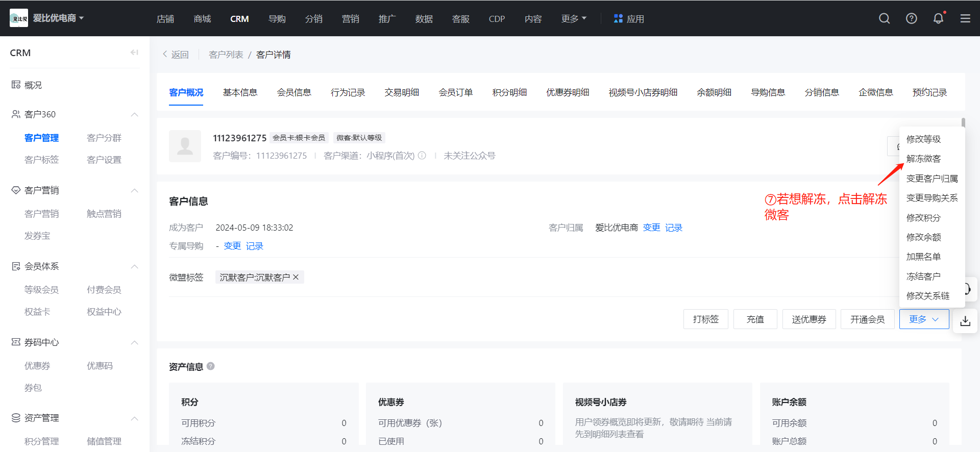Select 解冻微客 from the menu

pyautogui.click(x=923, y=159)
